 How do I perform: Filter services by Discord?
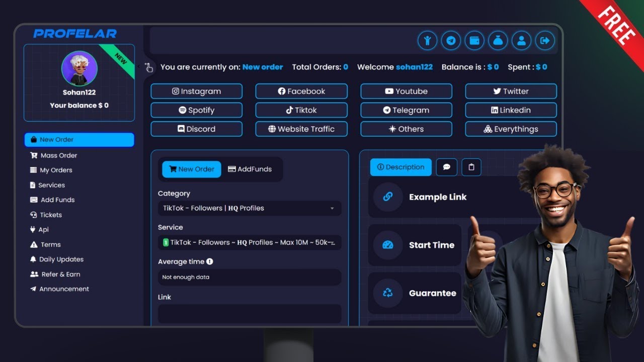(197, 129)
